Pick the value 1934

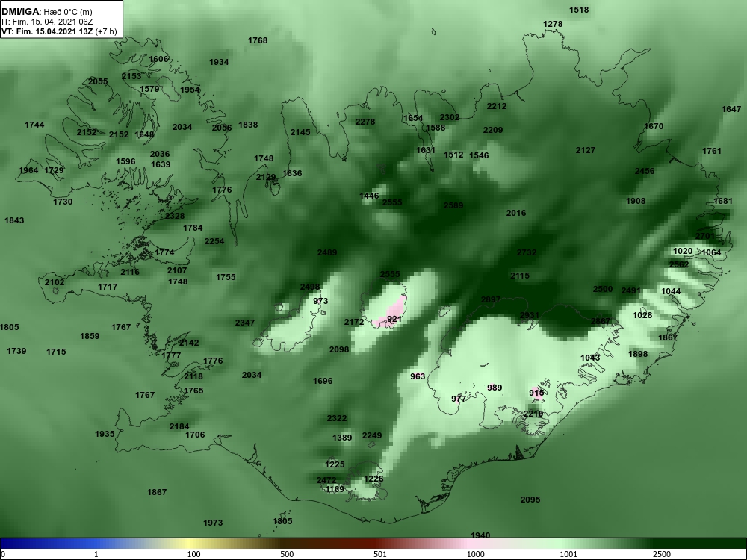coord(219,63)
